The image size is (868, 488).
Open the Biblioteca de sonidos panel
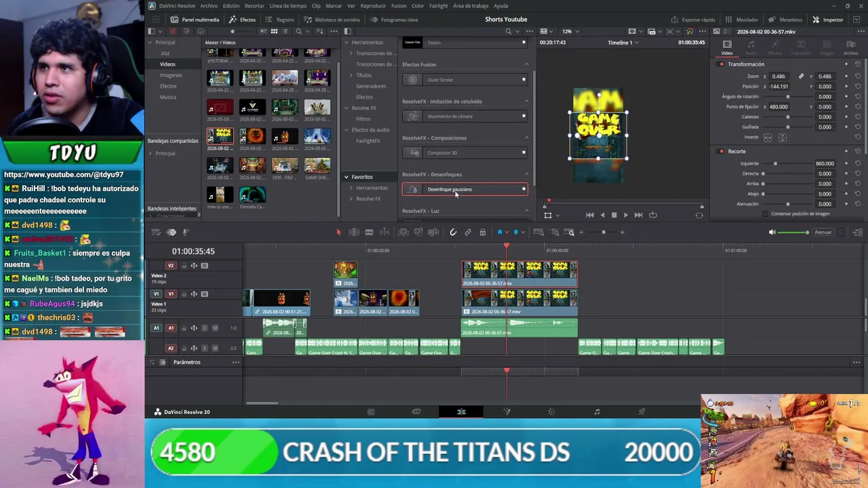tap(332, 20)
